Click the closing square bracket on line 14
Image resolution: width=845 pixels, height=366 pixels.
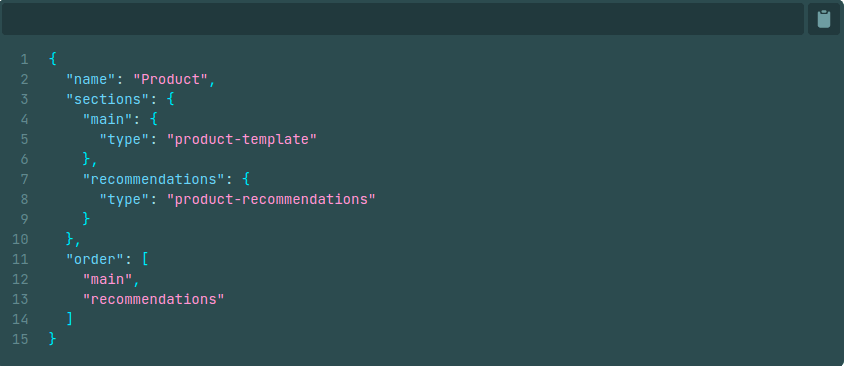(70, 319)
